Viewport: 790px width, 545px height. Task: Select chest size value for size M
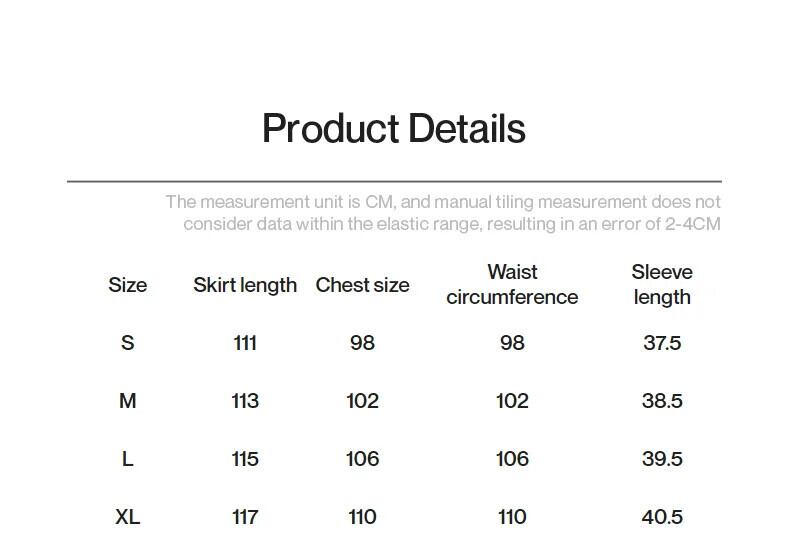pyautogui.click(x=362, y=401)
